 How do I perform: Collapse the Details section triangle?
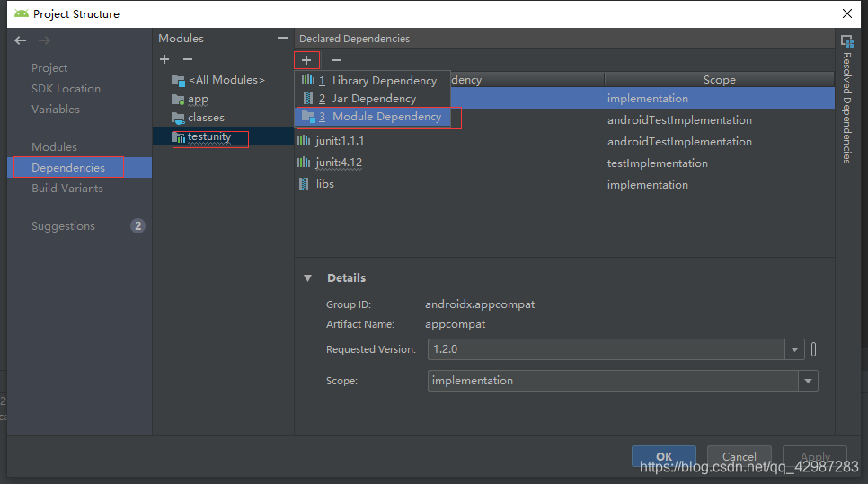click(308, 278)
